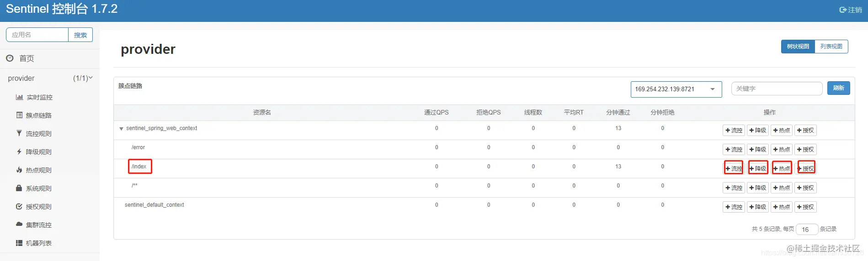
Task: Click the page size field showing 16
Action: (x=807, y=229)
